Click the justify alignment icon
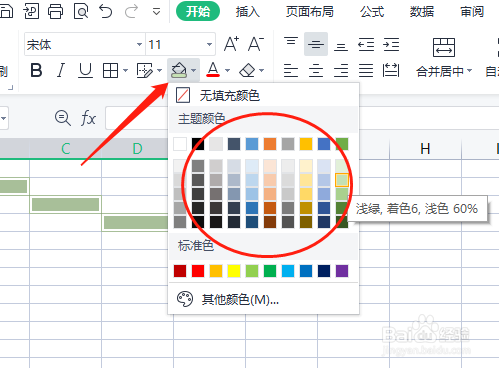 click(x=366, y=70)
